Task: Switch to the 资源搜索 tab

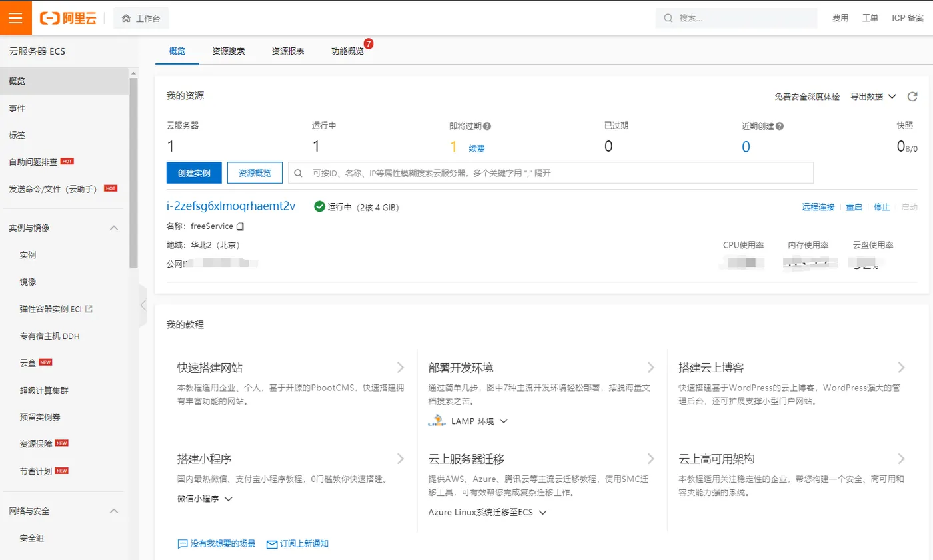Action: click(x=229, y=51)
